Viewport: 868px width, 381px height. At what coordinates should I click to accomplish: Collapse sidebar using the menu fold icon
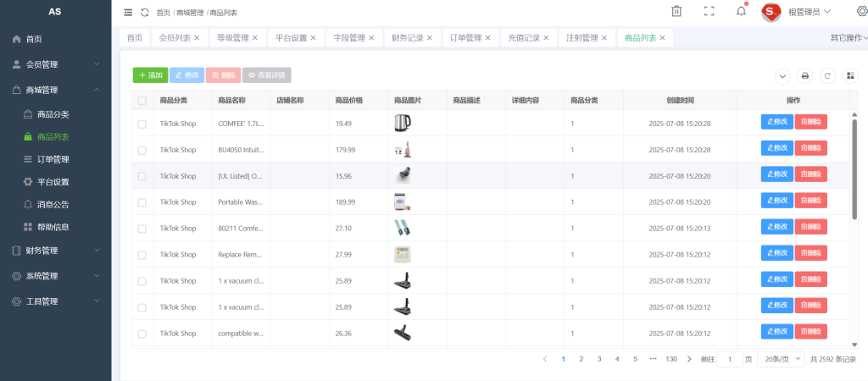click(128, 13)
